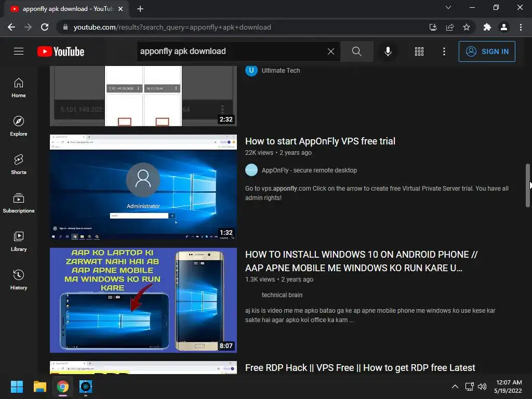Open Explore in the sidebar
Image resolution: width=532 pixels, height=399 pixels.
point(19,126)
